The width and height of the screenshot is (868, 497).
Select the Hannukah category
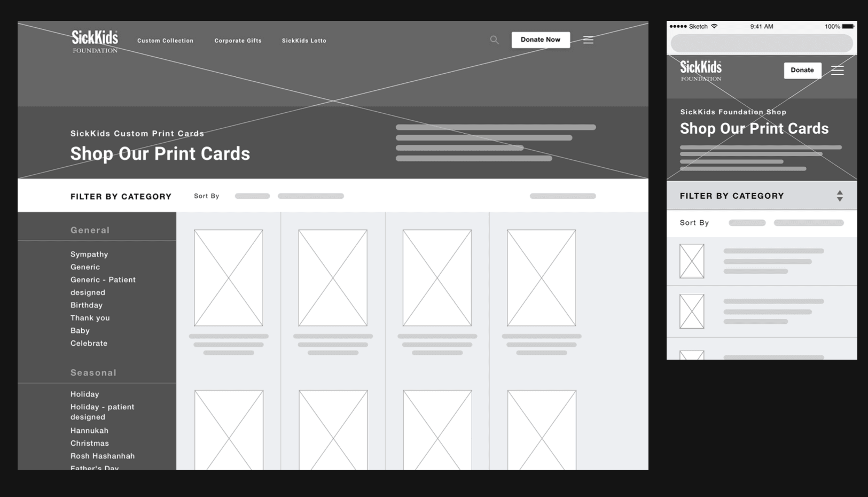pos(90,431)
